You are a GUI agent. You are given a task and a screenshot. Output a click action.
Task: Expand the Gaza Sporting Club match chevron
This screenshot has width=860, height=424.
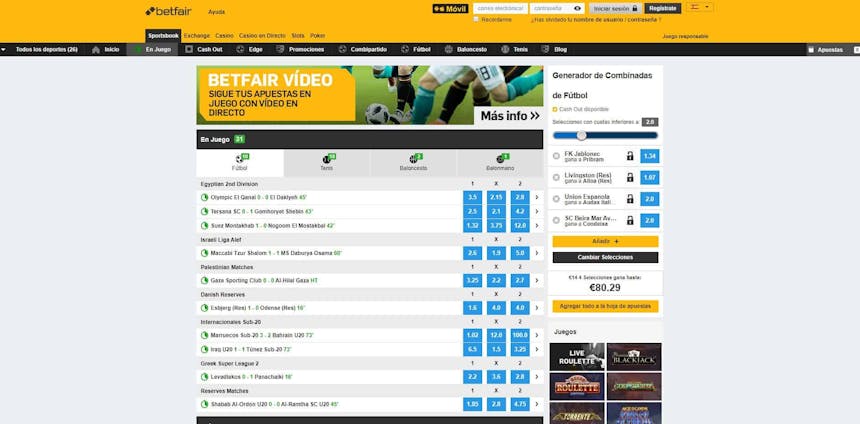point(537,280)
